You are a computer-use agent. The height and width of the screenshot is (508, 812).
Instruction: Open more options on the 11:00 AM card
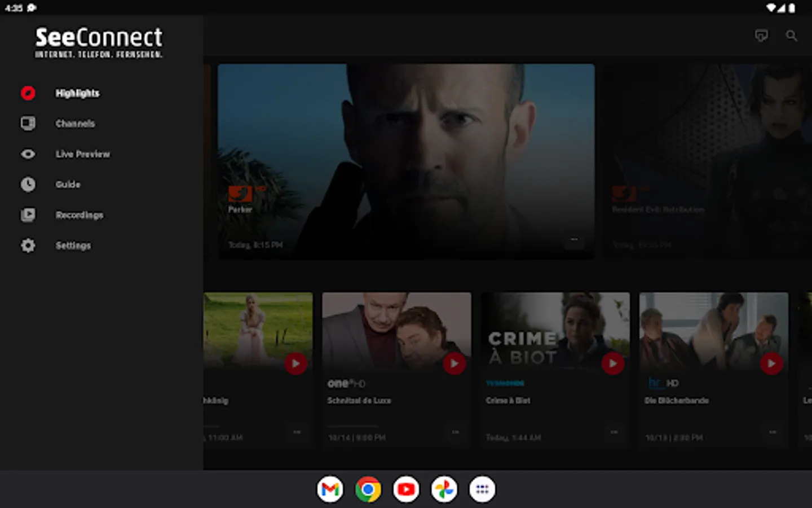pyautogui.click(x=297, y=432)
